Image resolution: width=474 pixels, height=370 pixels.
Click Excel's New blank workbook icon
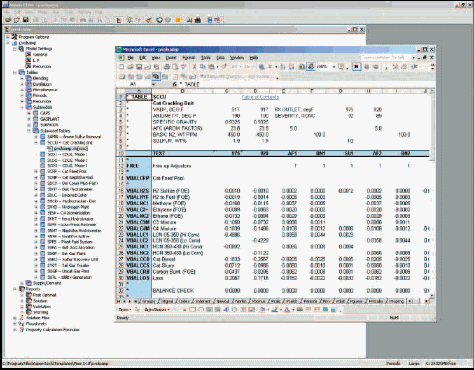tap(122, 67)
